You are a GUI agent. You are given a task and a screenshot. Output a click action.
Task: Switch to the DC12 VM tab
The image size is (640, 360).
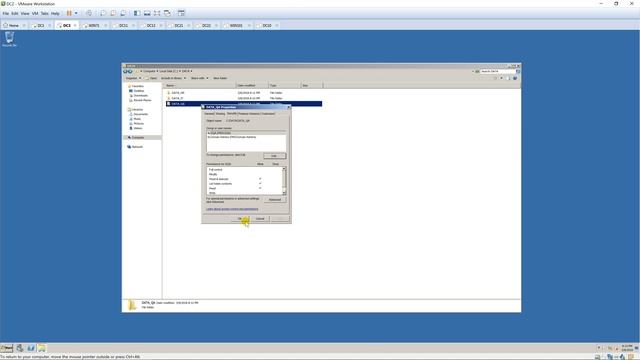pyautogui.click(x=151, y=25)
